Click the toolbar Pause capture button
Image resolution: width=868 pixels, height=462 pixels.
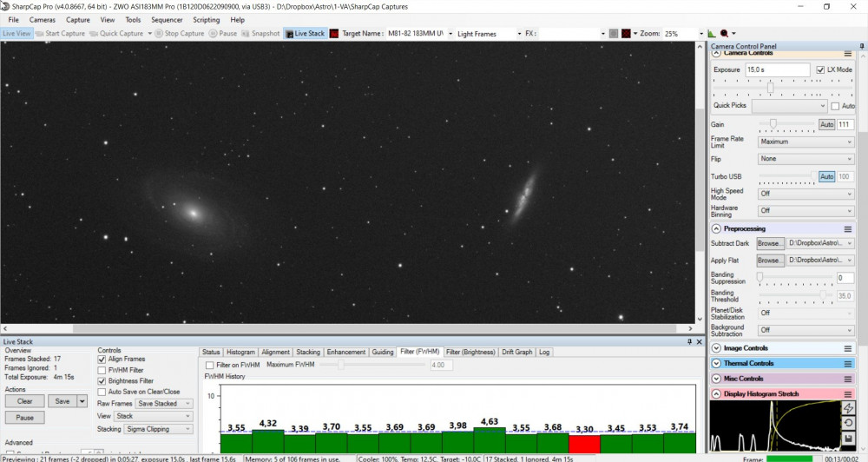coord(223,33)
